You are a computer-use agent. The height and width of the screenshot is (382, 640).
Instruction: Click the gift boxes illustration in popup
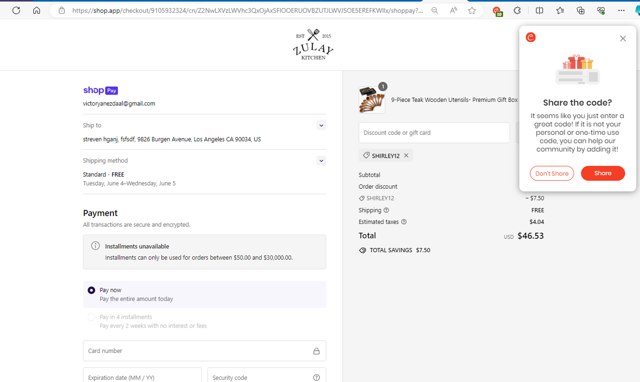coord(577,69)
